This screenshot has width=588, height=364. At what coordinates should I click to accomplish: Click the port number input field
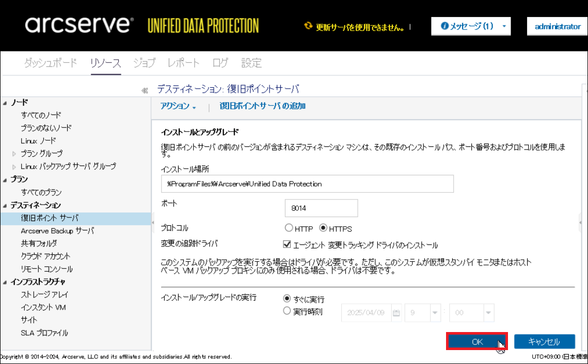[x=321, y=208]
